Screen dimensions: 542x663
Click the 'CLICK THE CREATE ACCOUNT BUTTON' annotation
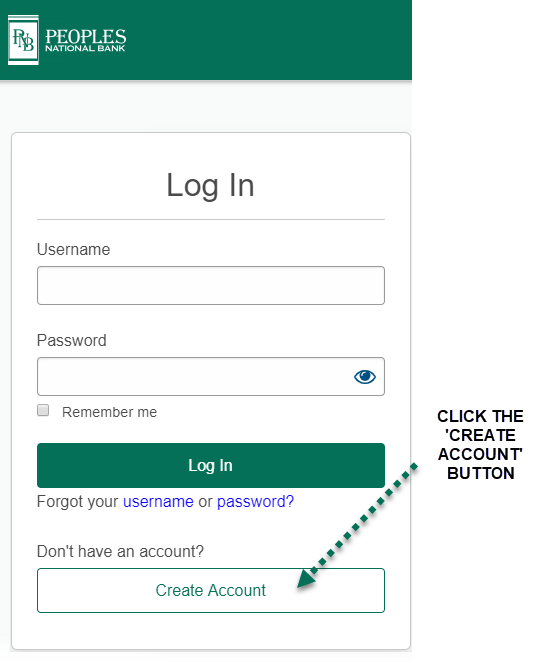[480, 444]
